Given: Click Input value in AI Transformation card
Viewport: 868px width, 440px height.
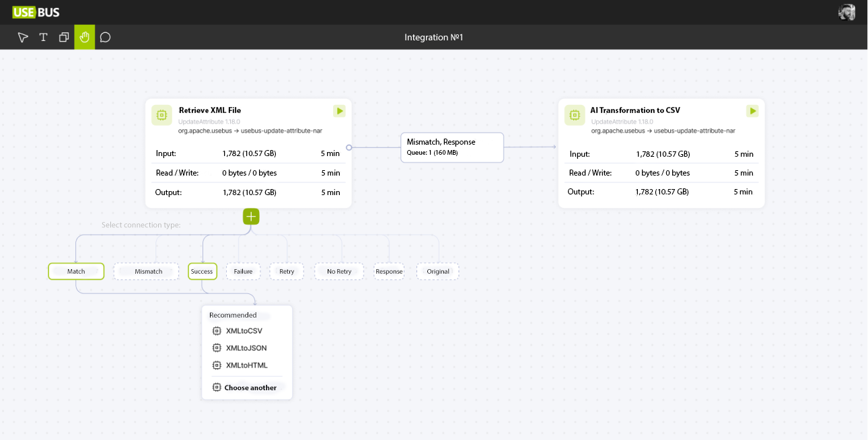Looking at the screenshot, I should point(662,154).
